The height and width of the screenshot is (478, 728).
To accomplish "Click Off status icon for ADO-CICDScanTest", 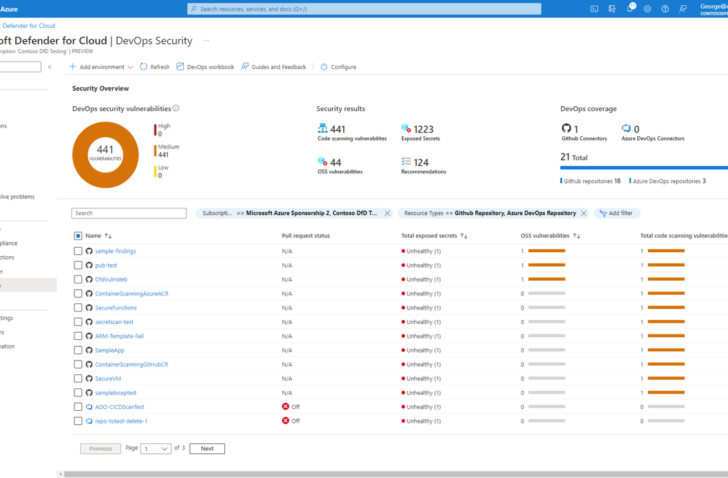I will (x=286, y=407).
